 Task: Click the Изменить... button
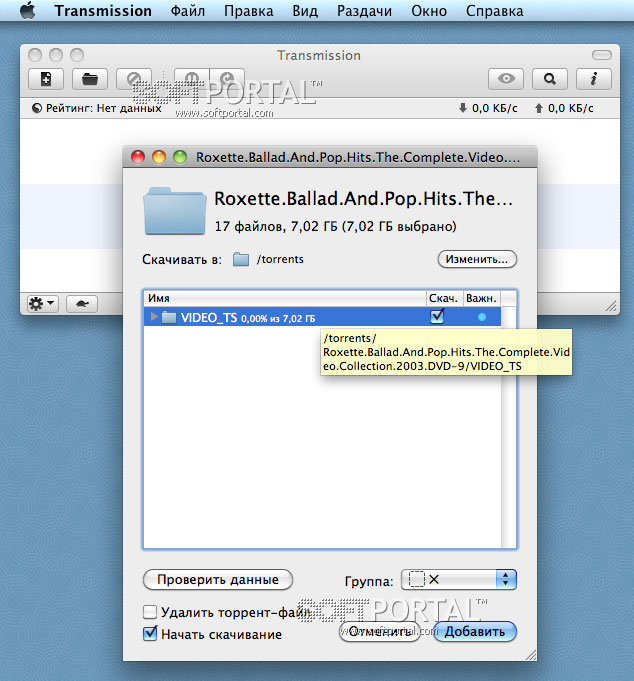pos(477,259)
